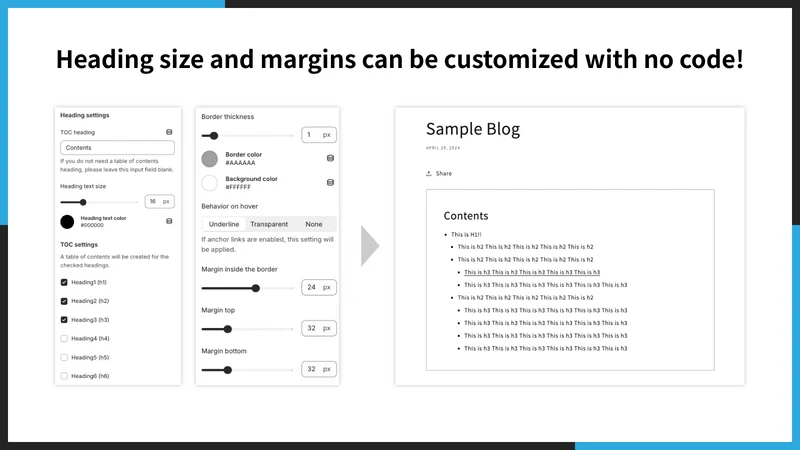Viewport: 800px width, 450px height.
Task: Click the Margin inside the border slider handle
Action: click(256, 288)
